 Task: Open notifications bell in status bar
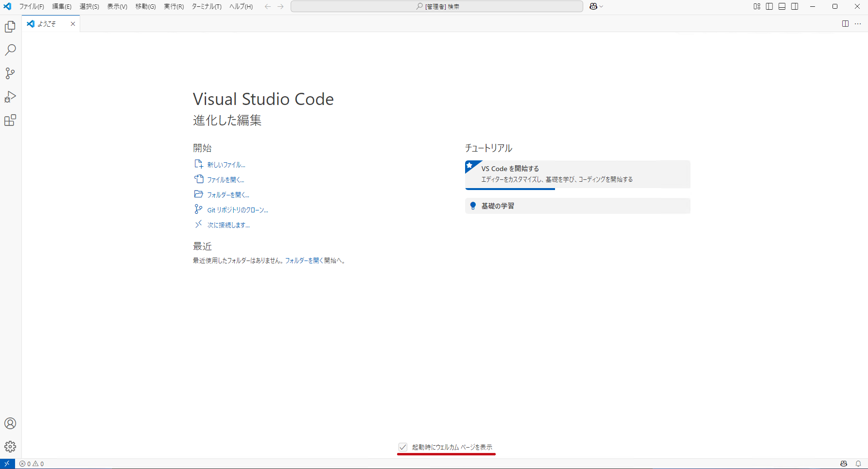click(858, 464)
